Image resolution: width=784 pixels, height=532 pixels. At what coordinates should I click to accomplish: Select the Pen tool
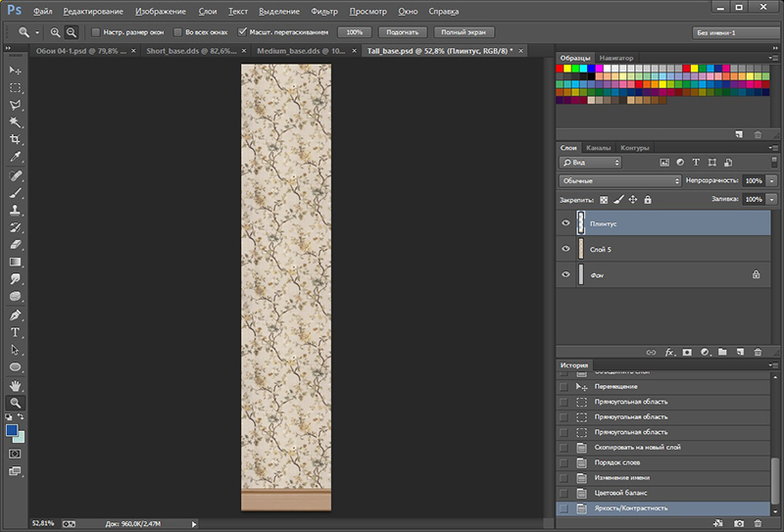(x=16, y=315)
